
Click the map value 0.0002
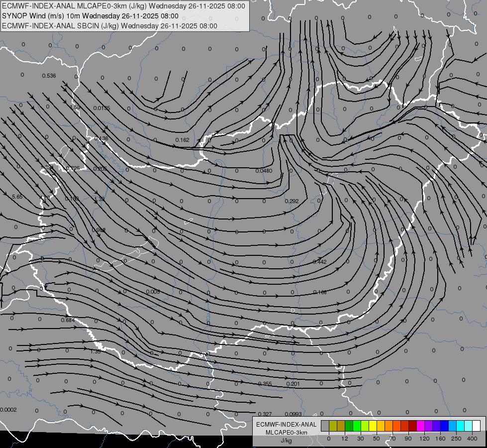coord(8,410)
